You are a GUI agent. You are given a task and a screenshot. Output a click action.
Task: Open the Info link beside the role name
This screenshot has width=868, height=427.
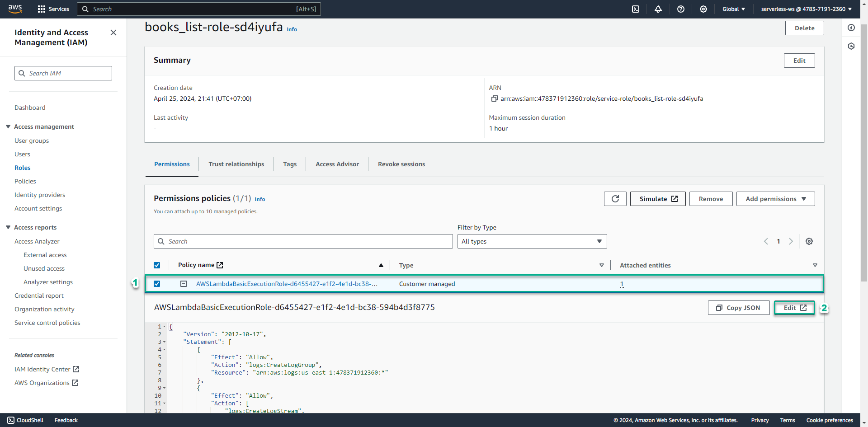292,29
